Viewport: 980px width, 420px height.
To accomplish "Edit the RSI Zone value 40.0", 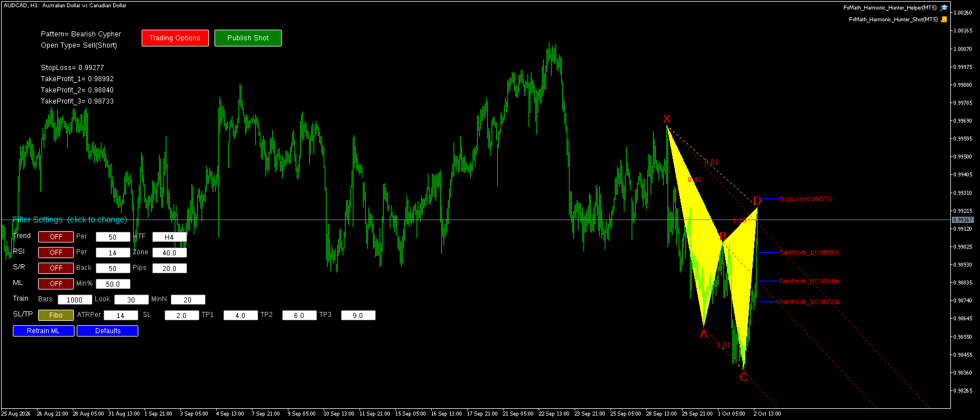I will click(170, 253).
